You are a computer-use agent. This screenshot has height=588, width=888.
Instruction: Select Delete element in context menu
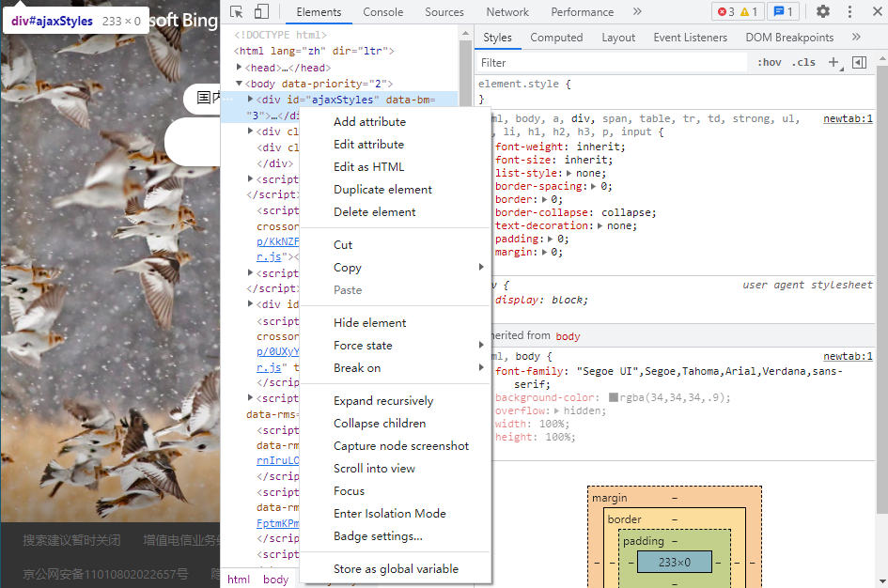point(374,212)
